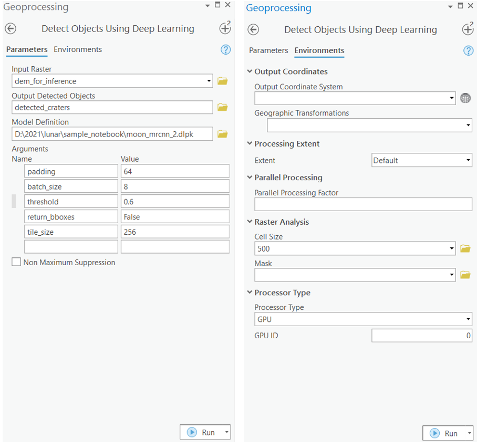
Task: Expand the Input Raster dropdown list
Action: (x=209, y=81)
